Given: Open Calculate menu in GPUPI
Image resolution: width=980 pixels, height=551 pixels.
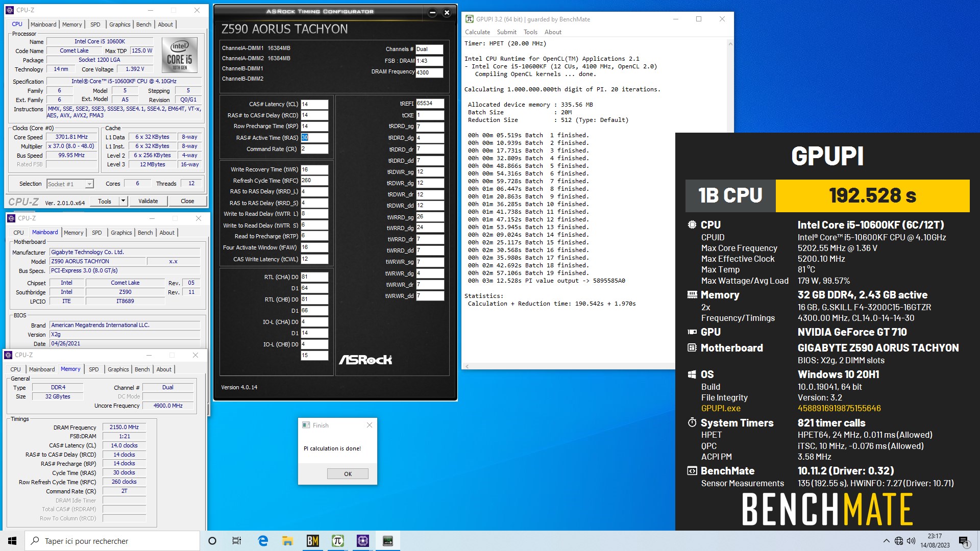Looking at the screenshot, I should tap(477, 32).
